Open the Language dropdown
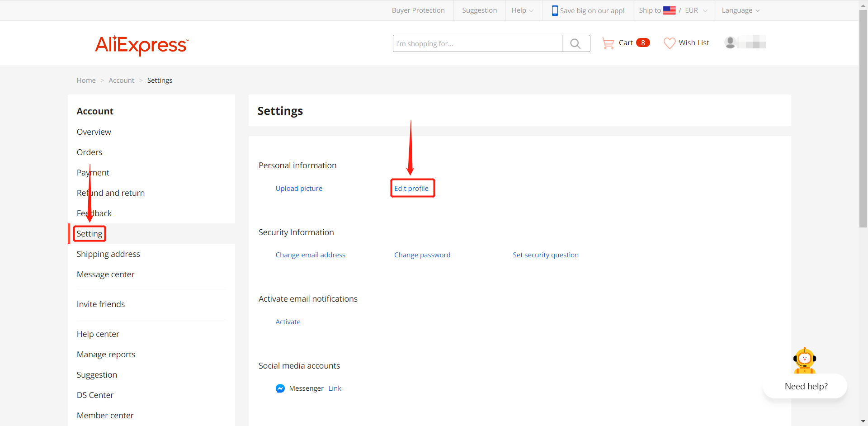 coord(740,10)
